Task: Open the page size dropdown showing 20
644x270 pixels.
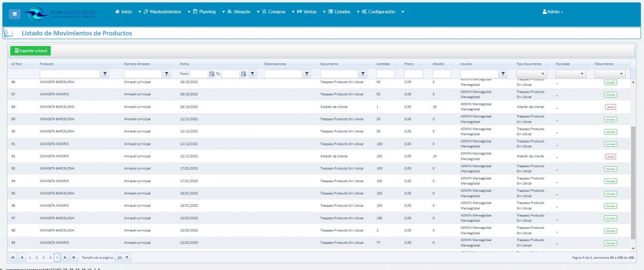Action: point(123,258)
